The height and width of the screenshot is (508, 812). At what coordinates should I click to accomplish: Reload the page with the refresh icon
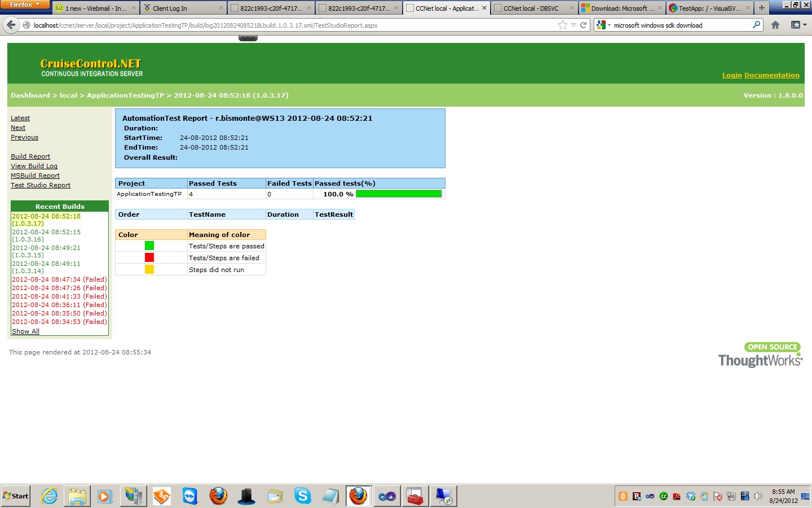(584, 25)
